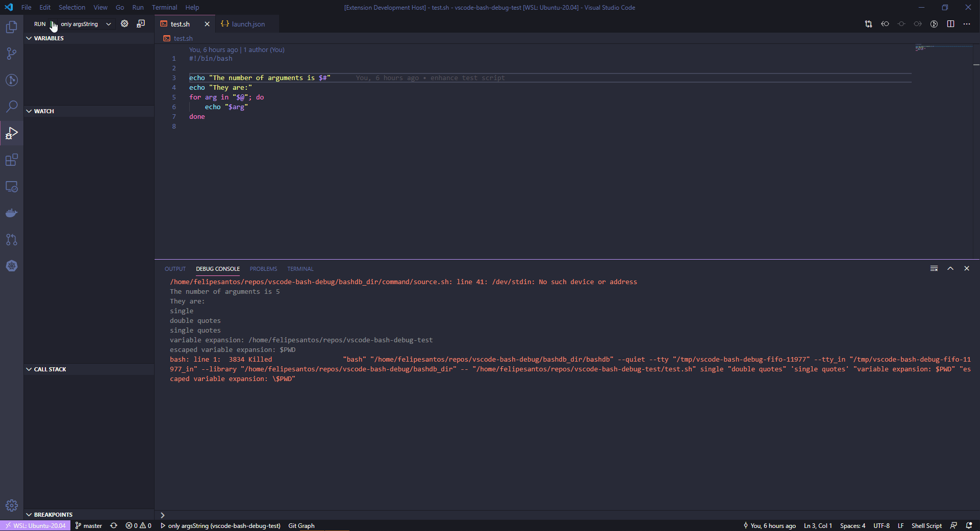Change end of line sequence LF
The height and width of the screenshot is (531, 980).
[x=901, y=525]
